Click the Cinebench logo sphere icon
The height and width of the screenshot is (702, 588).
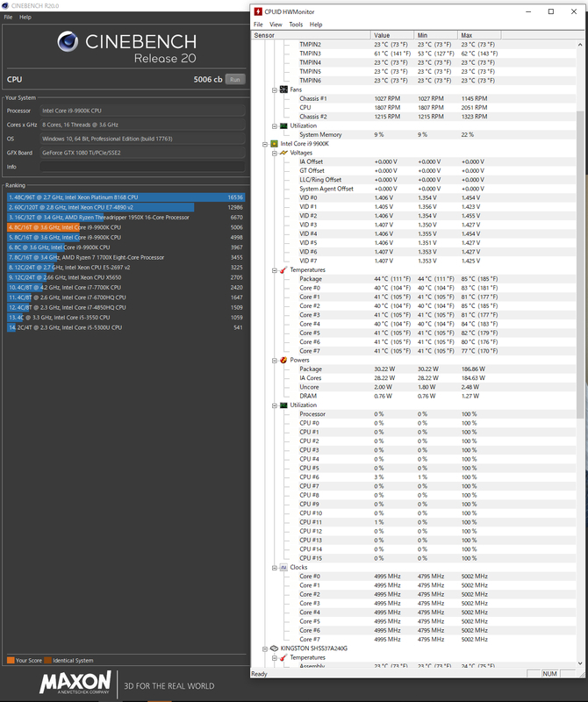(x=68, y=41)
